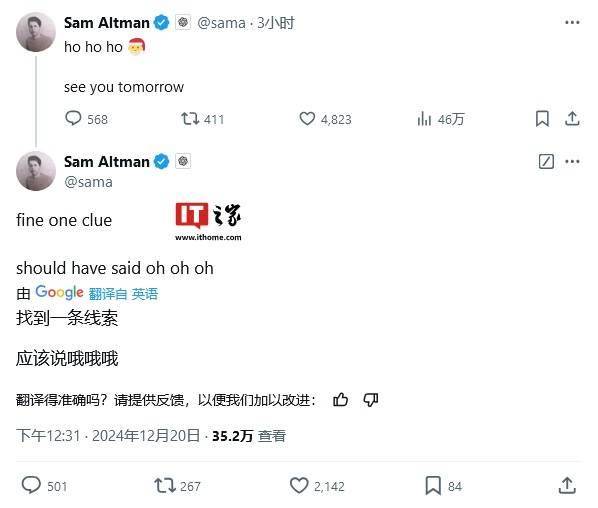Image resolution: width=598 pixels, height=508 pixels.
Task: Open the @sama handle in first tweet
Action: (x=221, y=23)
